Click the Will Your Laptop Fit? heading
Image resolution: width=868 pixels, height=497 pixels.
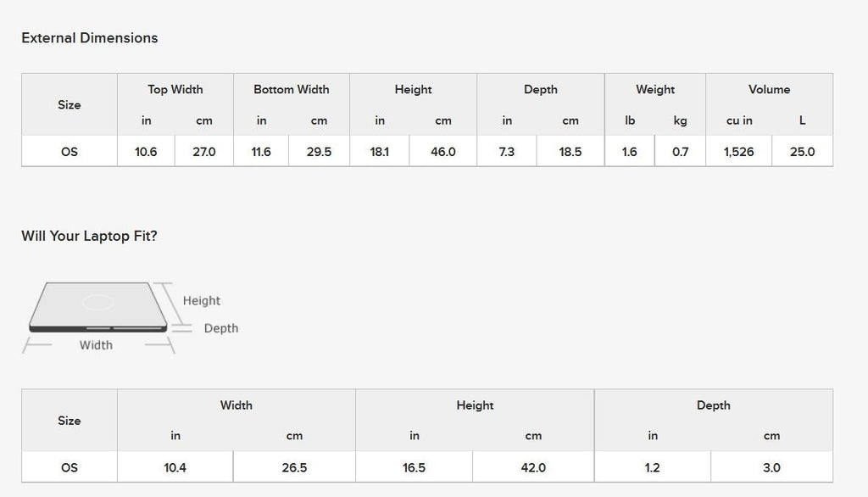(89, 236)
